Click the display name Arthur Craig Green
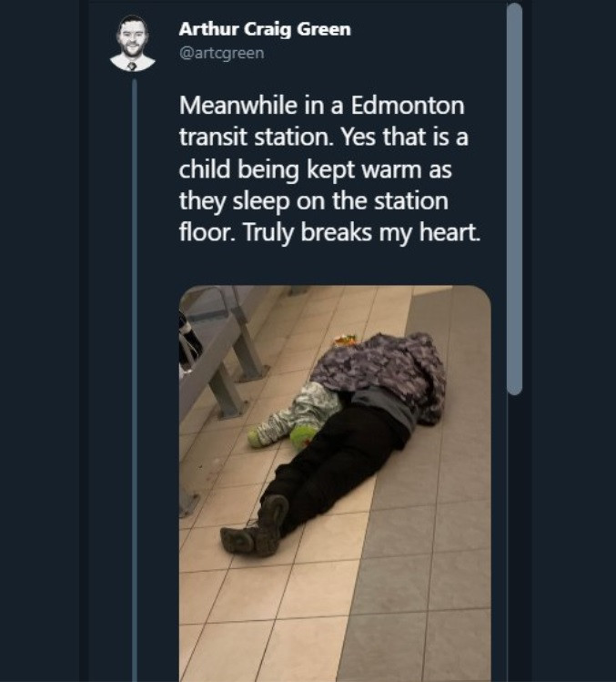The width and height of the screenshot is (616, 682). click(265, 29)
